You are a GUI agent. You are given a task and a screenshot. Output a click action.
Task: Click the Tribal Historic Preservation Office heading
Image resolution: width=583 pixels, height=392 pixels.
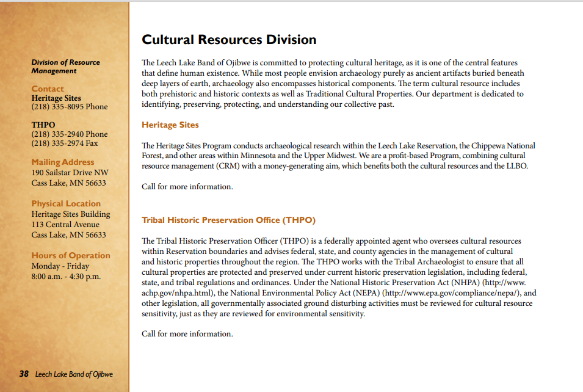(x=228, y=220)
